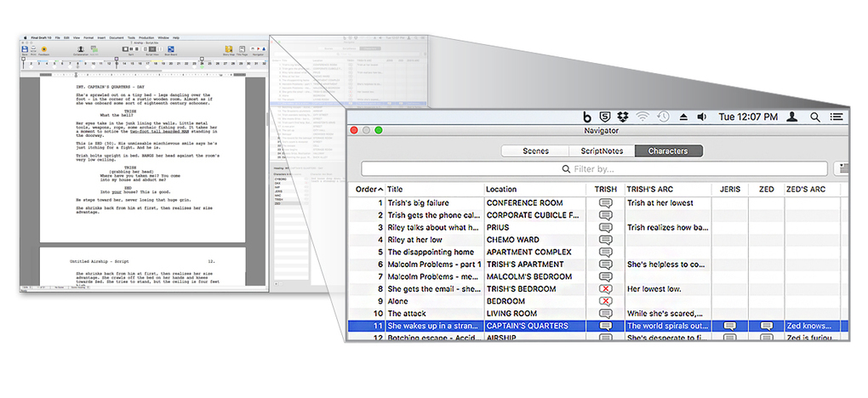Click the JERIS column header
Image resolution: width=868 pixels, height=398 pixels.
729,190
